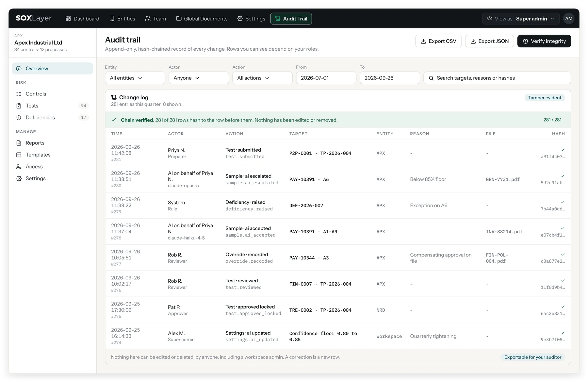Select the Audit Trail tab
This screenshot has height=382, width=588.
coord(291,19)
